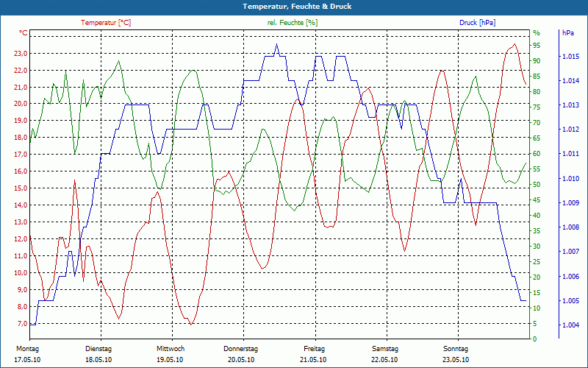Image resolution: width=588 pixels, height=368 pixels.
Task: Click the '10,0' temperature axis value
Action: pyautogui.click(x=21, y=272)
